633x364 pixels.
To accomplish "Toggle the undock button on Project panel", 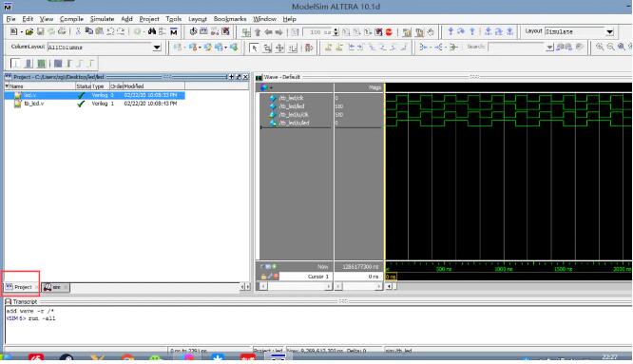I will (239, 77).
